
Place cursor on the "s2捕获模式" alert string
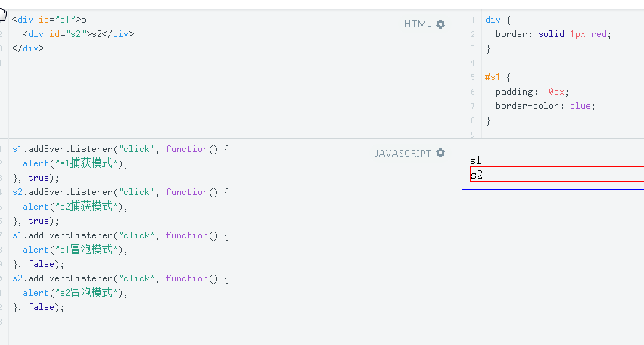click(88, 207)
